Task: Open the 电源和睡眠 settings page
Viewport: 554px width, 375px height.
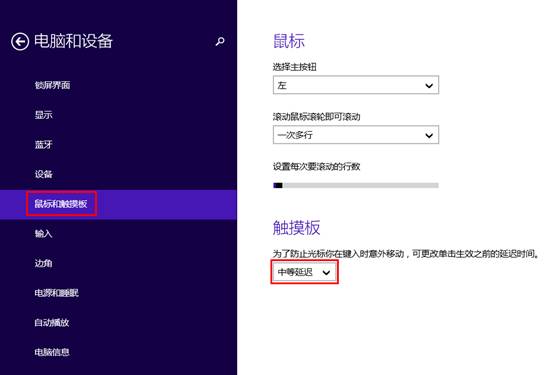Action: click(57, 293)
